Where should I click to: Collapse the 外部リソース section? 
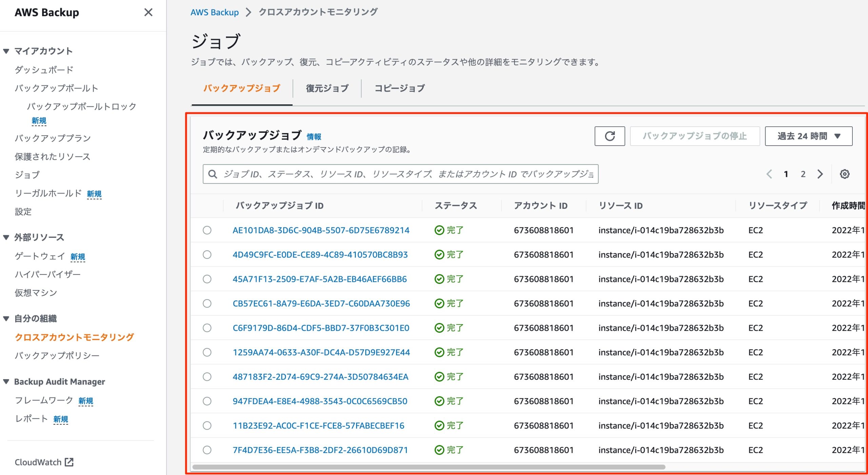6,237
